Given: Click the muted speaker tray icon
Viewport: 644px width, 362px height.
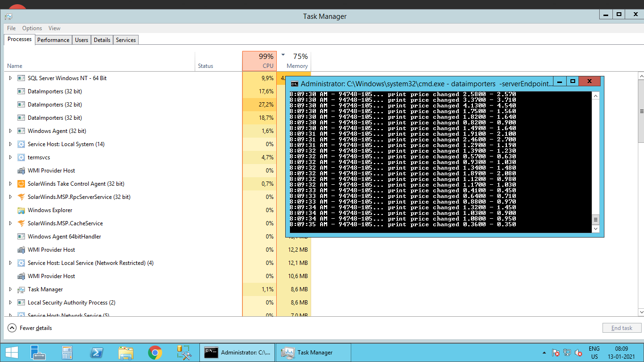Looking at the screenshot, I should (x=578, y=353).
